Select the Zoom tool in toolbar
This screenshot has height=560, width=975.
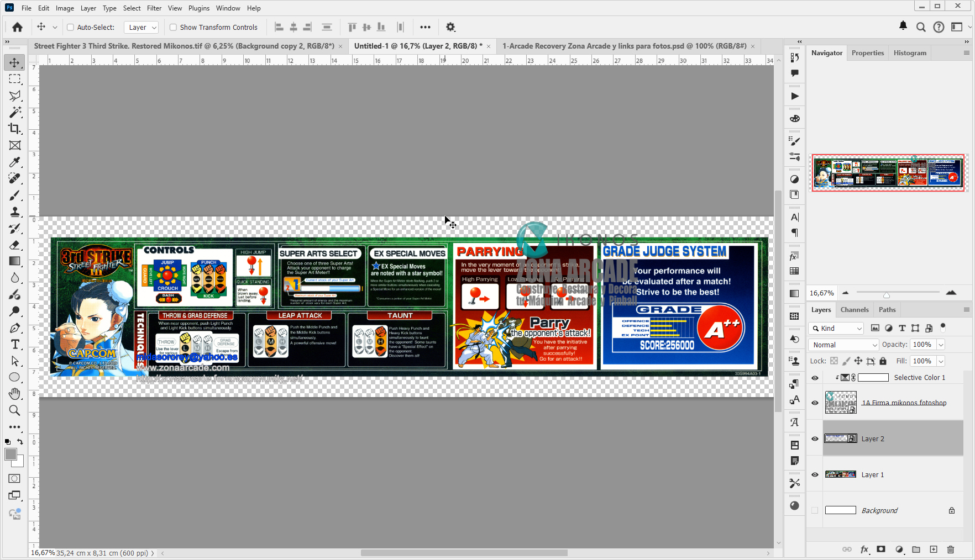click(15, 410)
